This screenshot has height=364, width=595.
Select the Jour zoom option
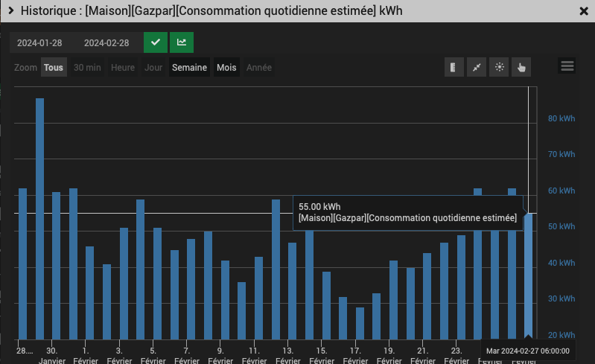(x=153, y=68)
